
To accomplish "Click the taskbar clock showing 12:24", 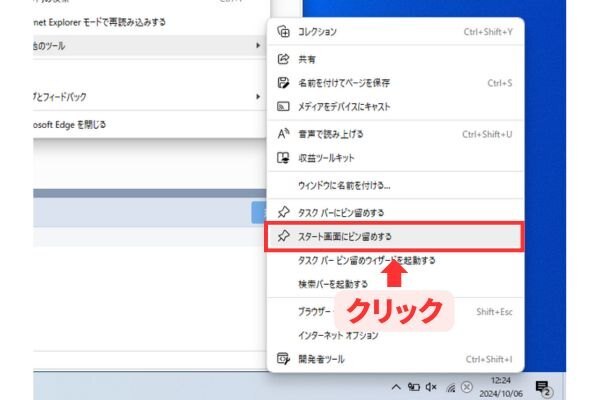I will (x=501, y=387).
